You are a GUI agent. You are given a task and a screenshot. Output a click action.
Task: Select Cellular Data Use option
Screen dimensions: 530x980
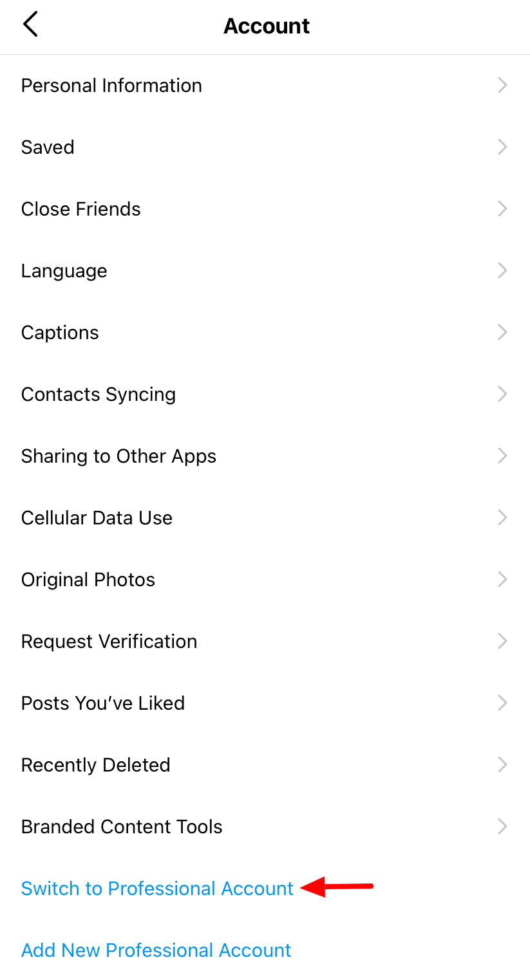click(x=97, y=518)
